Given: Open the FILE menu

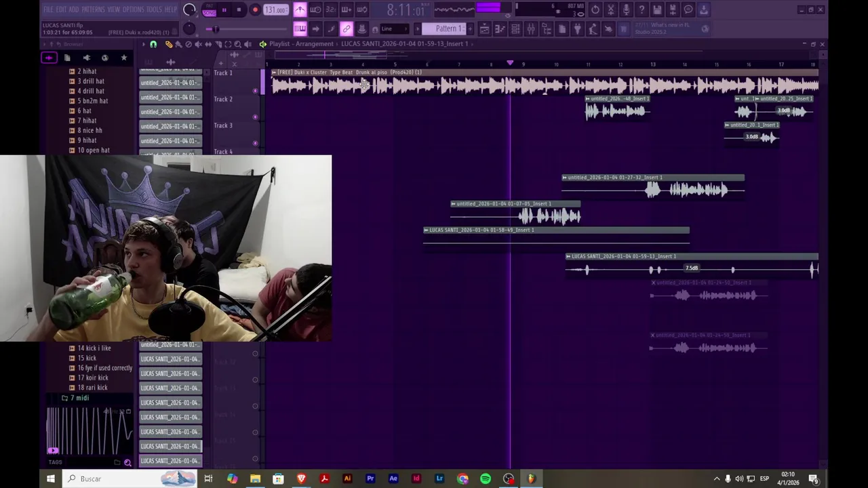Looking at the screenshot, I should pyautogui.click(x=48, y=9).
